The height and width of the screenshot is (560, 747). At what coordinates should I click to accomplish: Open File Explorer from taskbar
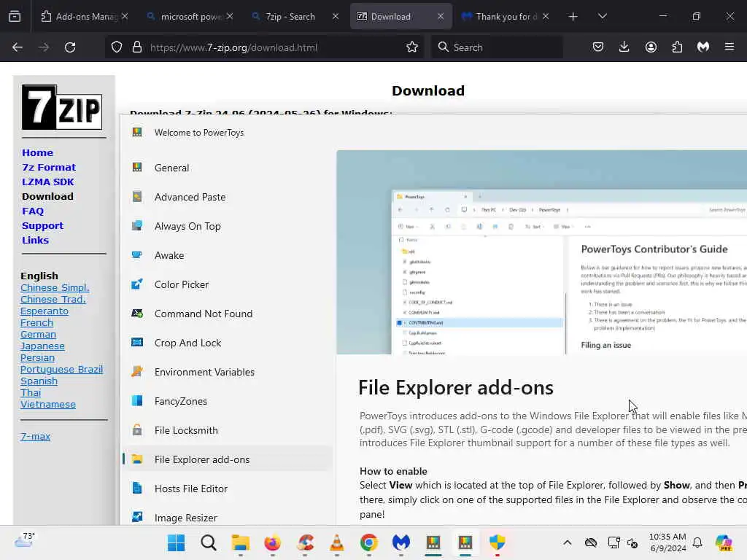[x=241, y=542]
